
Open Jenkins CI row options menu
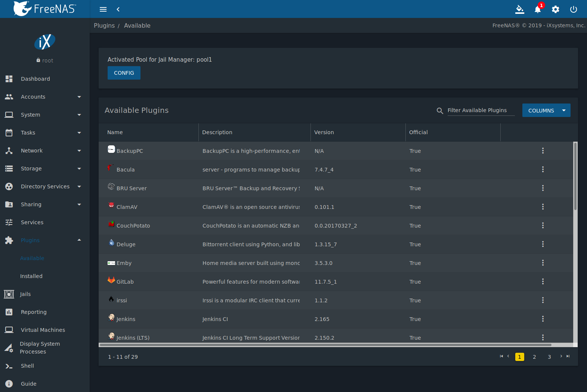tap(543, 319)
